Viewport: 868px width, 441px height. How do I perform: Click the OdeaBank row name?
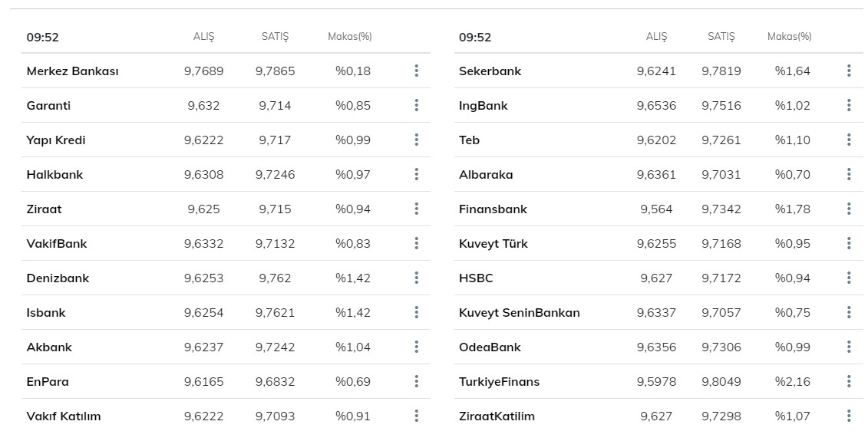tap(490, 347)
